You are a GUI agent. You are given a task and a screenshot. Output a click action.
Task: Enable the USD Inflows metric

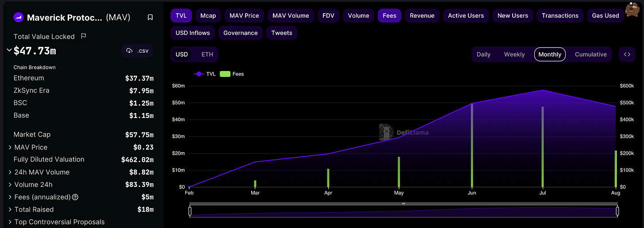[192, 33]
